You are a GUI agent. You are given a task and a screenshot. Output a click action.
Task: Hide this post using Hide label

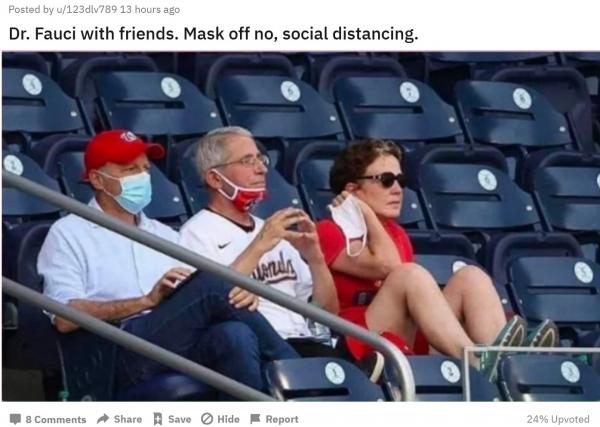[x=228, y=419]
